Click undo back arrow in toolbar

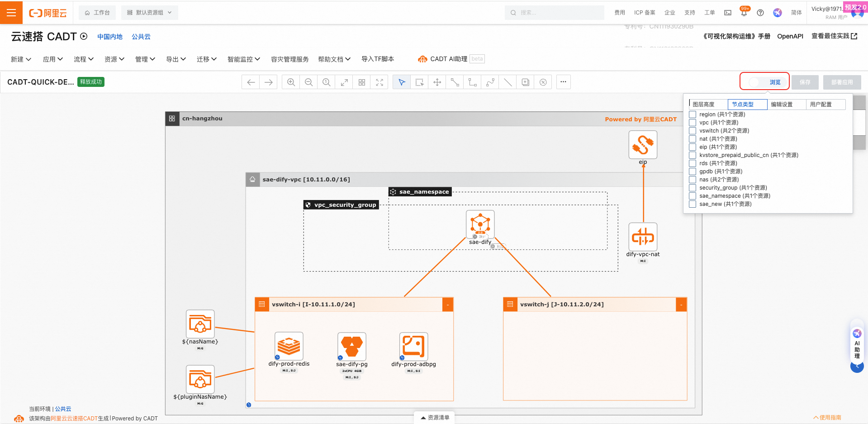coord(251,82)
